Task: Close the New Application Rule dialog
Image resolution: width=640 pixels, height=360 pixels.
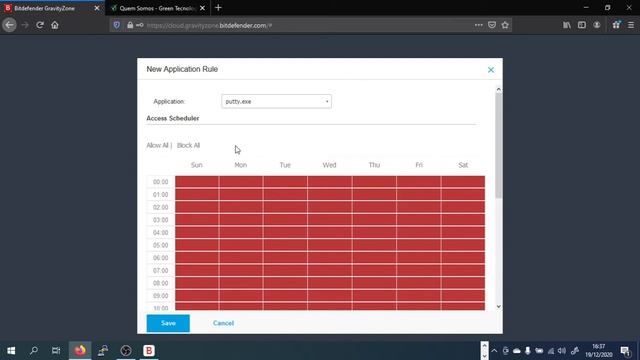Action: (491, 70)
